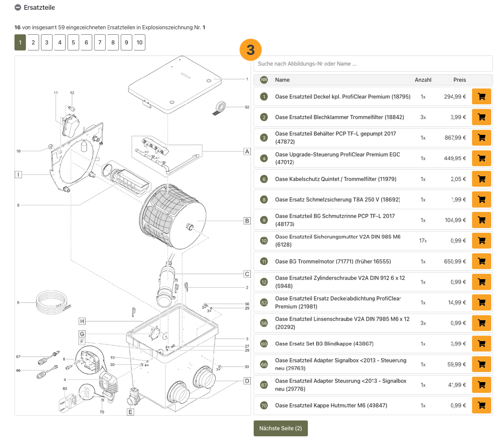Select assembly label E on the diagram
The height and width of the screenshot is (442, 504).
tap(130, 412)
